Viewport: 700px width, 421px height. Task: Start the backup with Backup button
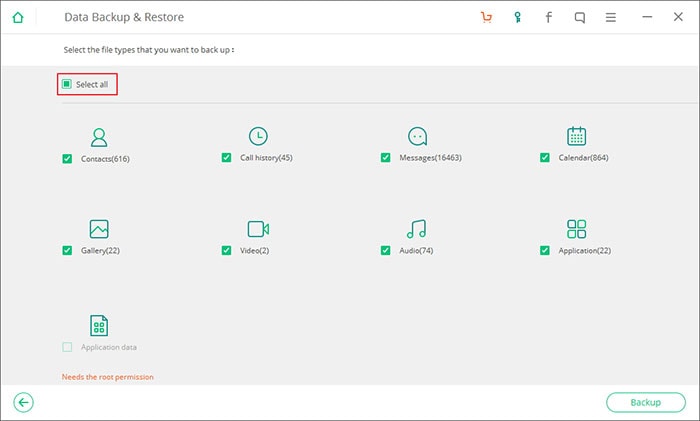pos(646,402)
